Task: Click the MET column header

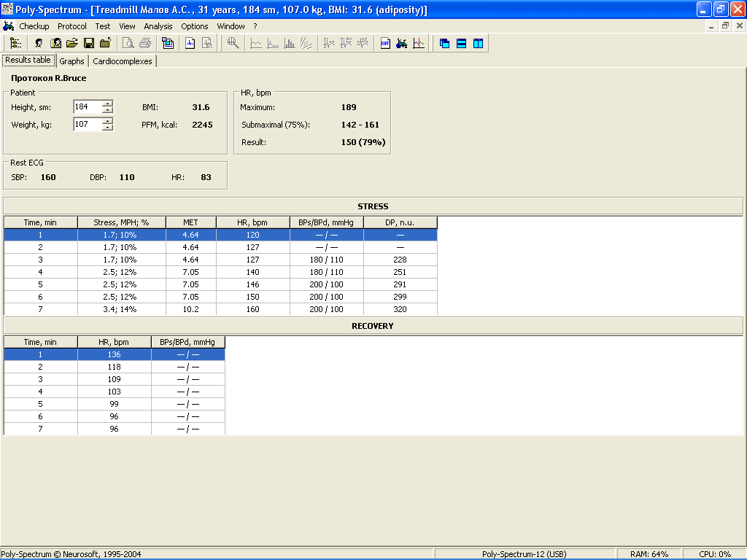Action: click(190, 222)
